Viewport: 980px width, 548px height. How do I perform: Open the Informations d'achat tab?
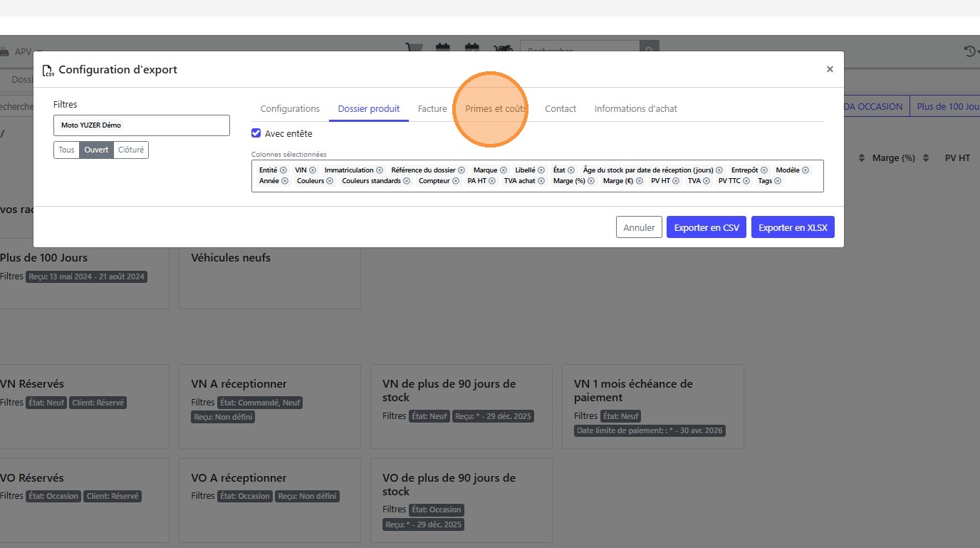pos(636,109)
